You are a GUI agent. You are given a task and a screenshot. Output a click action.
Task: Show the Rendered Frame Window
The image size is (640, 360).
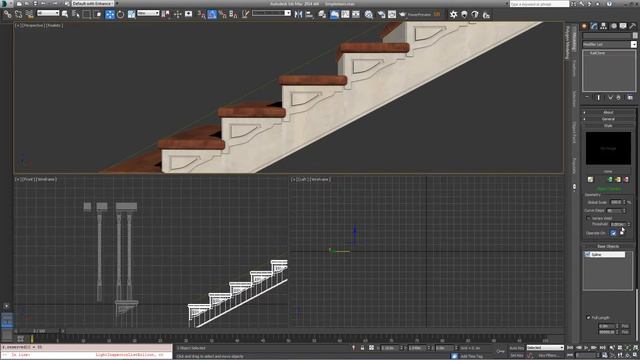(392, 14)
